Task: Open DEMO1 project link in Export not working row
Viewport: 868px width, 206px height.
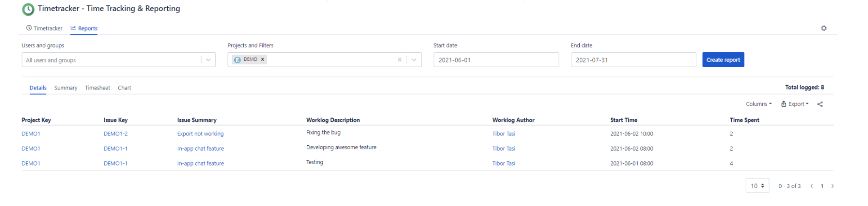Action: point(31,134)
